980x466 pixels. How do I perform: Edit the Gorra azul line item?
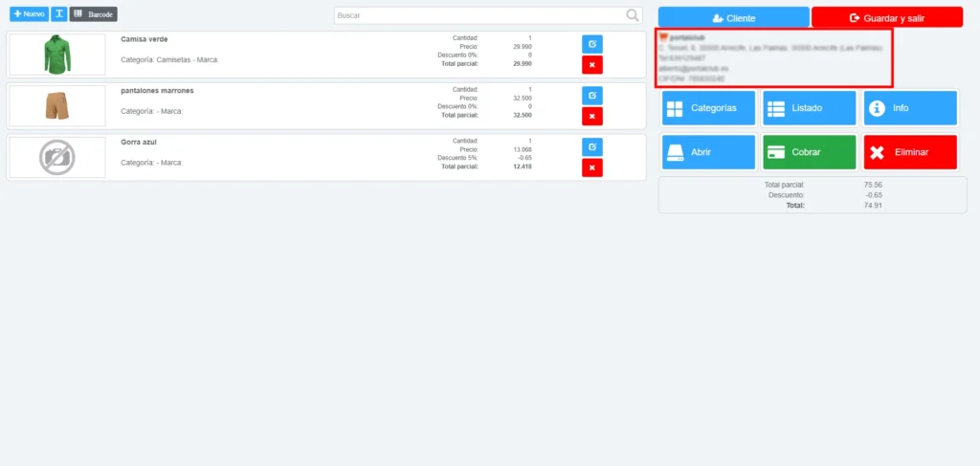click(591, 146)
